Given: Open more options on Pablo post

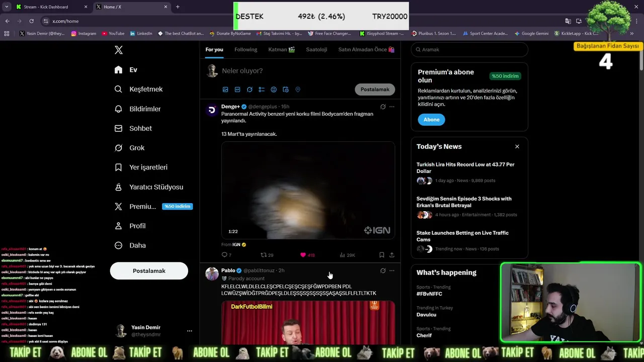Looking at the screenshot, I should (392, 270).
